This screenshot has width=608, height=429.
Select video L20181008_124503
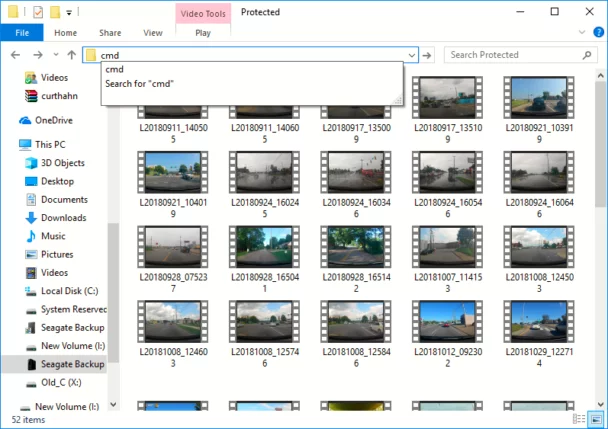(539, 260)
